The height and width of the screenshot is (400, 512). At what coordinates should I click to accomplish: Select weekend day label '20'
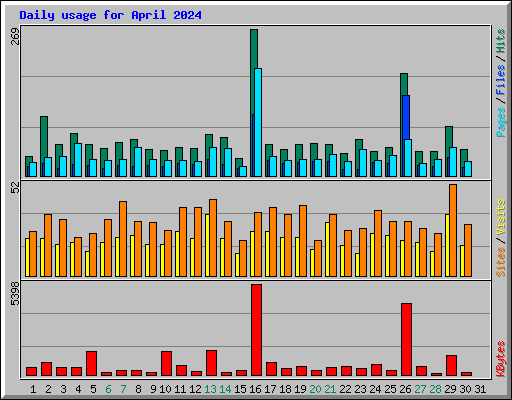click(315, 389)
